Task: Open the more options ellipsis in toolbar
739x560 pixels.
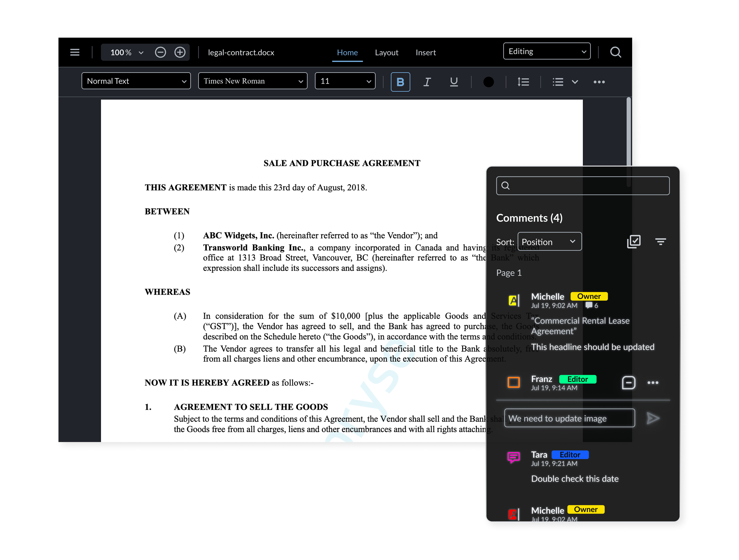Action: pyautogui.click(x=599, y=82)
